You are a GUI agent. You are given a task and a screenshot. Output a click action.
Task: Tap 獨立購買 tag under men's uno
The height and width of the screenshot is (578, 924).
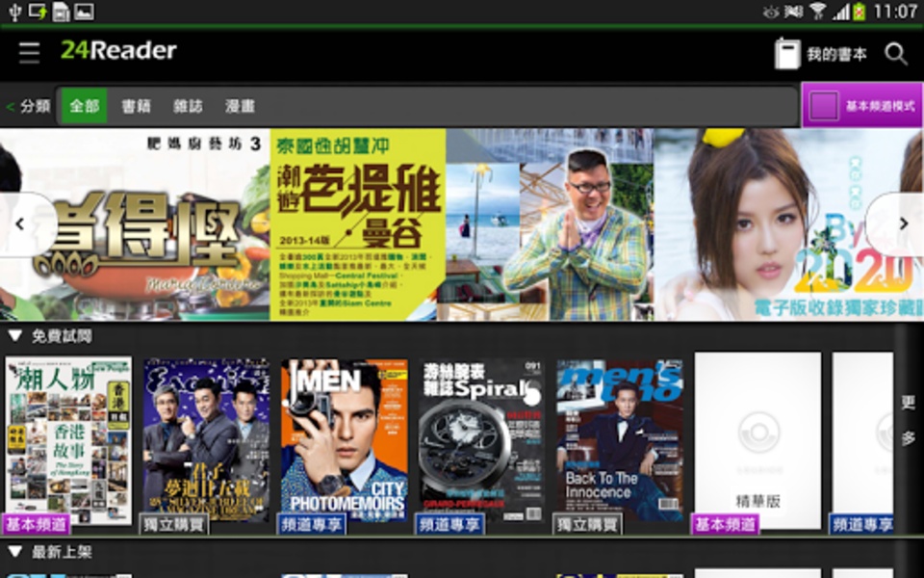pos(587,524)
